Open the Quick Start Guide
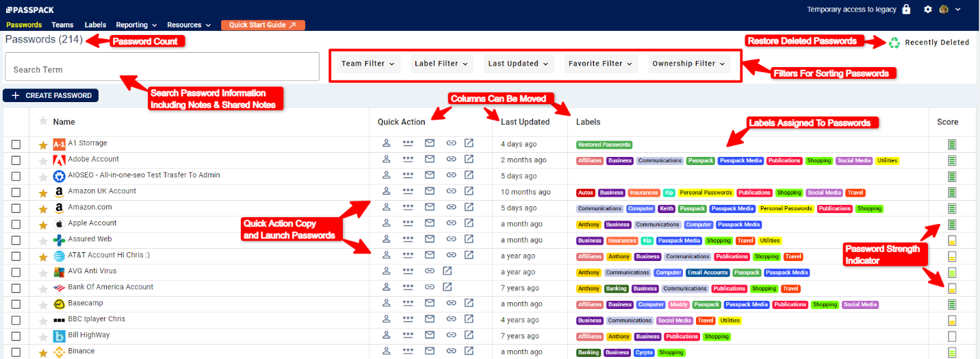This screenshot has height=359, width=980. tap(263, 25)
